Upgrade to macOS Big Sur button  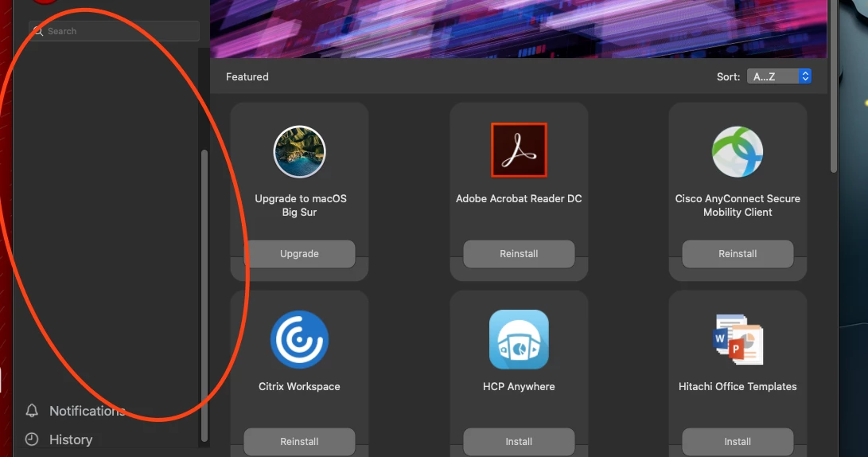(x=299, y=254)
